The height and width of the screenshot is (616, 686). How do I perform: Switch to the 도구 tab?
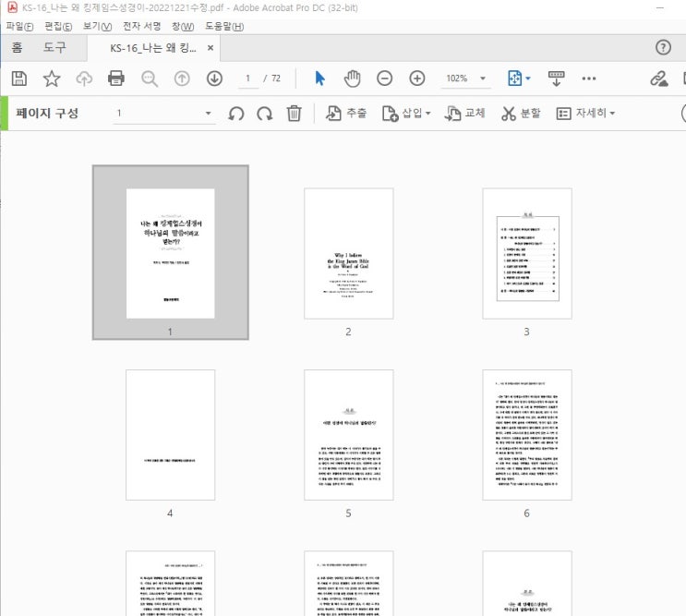coord(54,47)
